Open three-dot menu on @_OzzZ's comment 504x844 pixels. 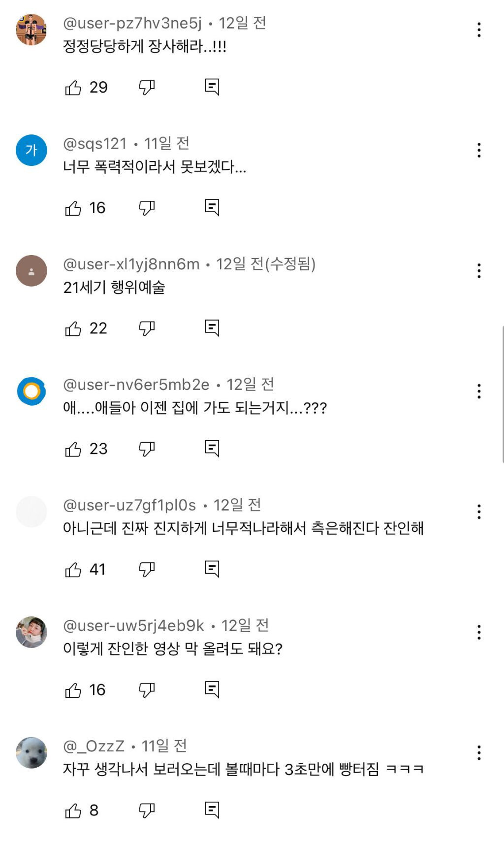pyautogui.click(x=479, y=753)
